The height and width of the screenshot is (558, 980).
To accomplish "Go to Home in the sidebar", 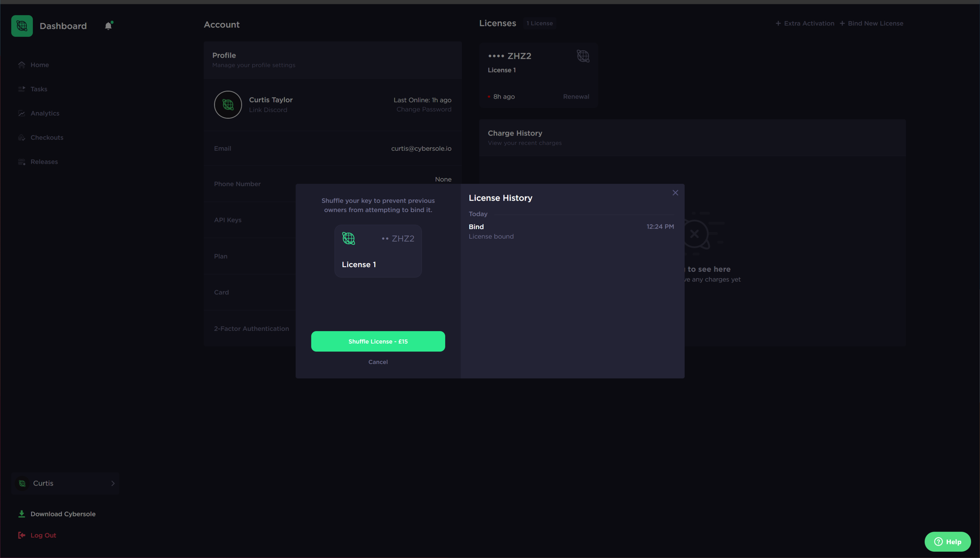I will [40, 65].
